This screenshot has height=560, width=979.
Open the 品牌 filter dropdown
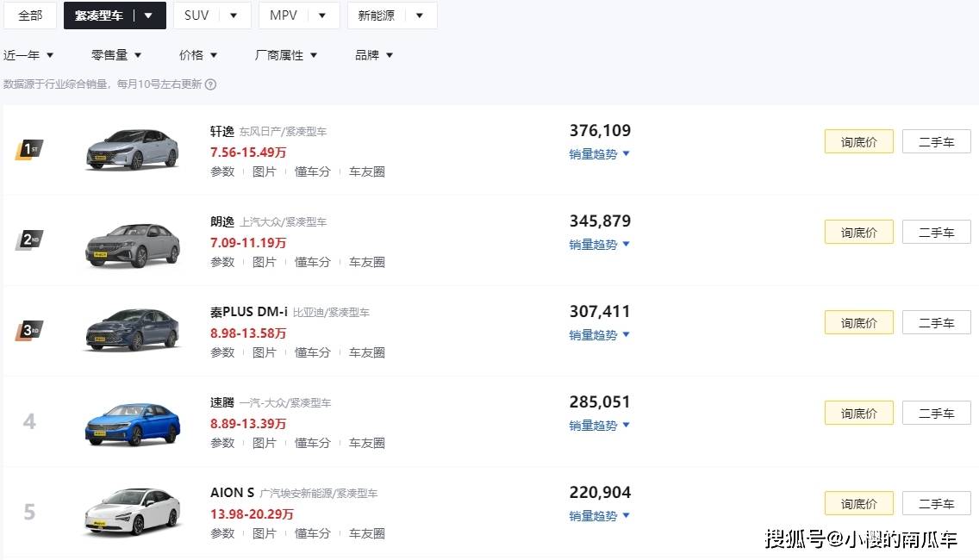point(374,55)
